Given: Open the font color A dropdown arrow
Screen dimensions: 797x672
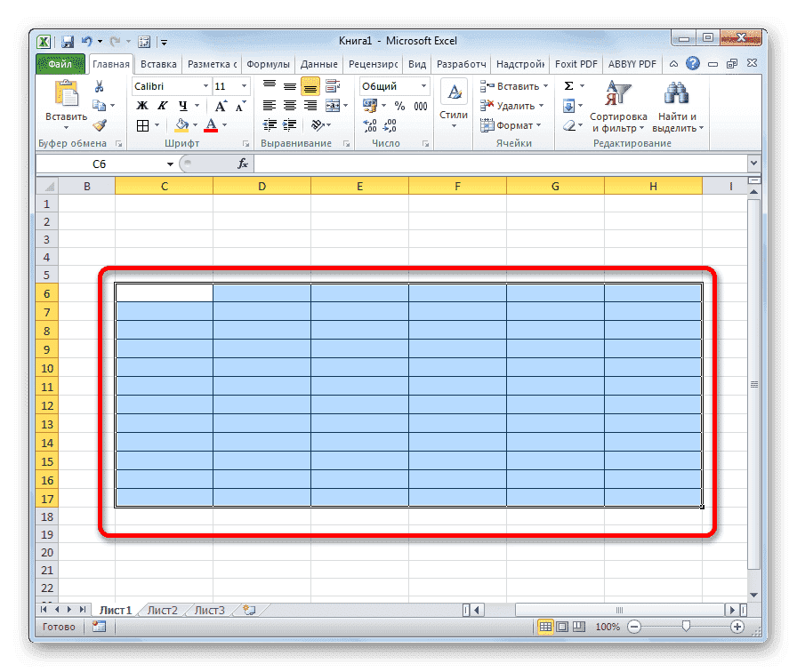Looking at the screenshot, I should (x=225, y=124).
